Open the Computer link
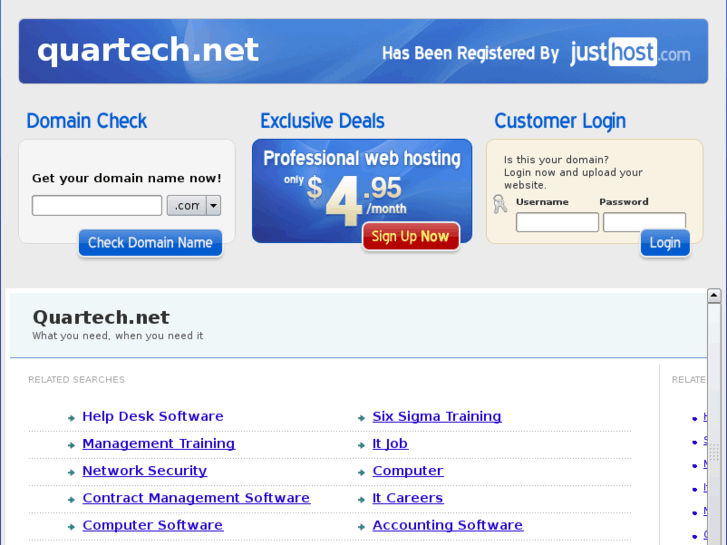The height and width of the screenshot is (545, 727). pos(408,471)
